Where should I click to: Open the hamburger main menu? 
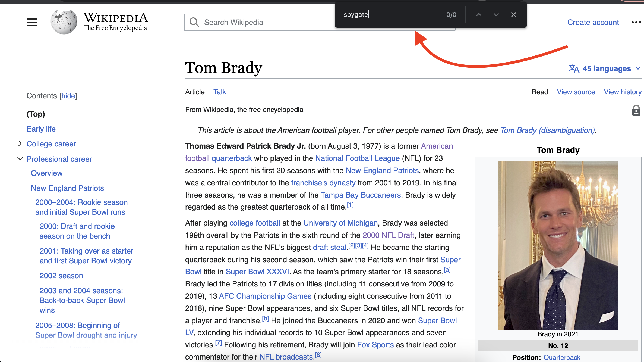32,22
